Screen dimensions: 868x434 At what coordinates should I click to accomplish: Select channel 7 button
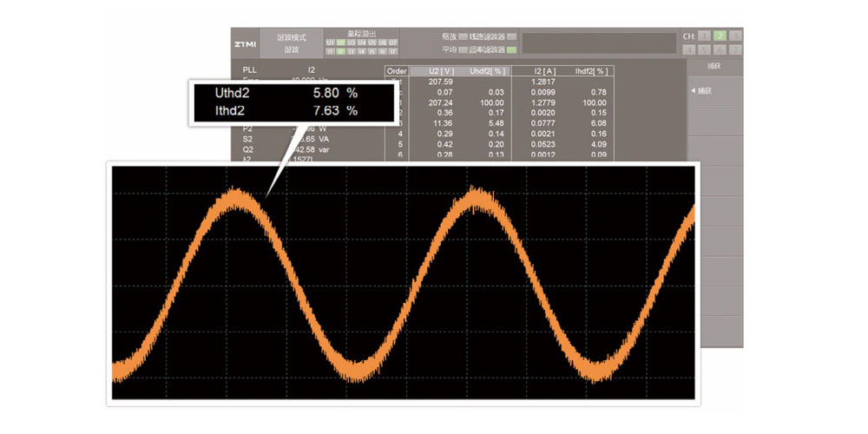click(x=735, y=49)
